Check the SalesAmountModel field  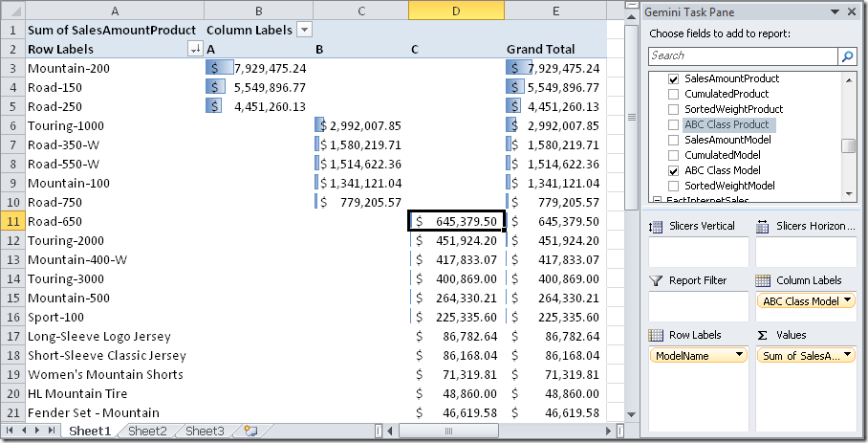point(673,140)
